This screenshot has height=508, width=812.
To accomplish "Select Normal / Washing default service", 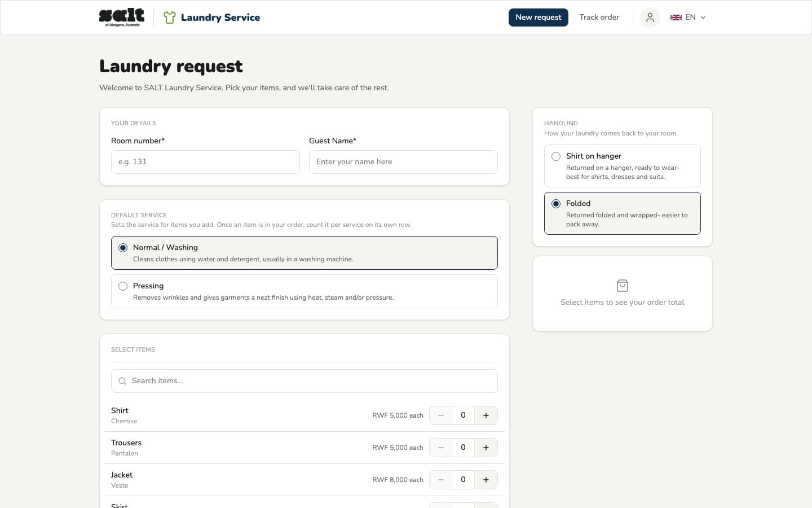I will pos(304,253).
